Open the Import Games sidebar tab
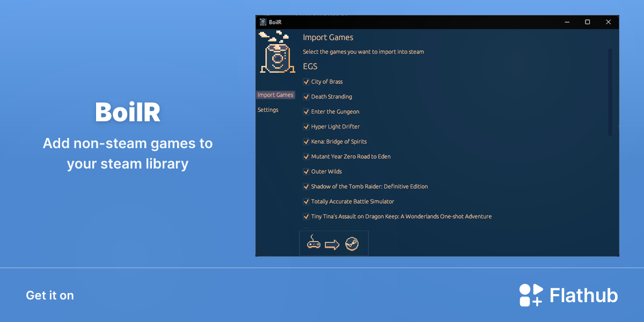Image resolution: width=644 pixels, height=322 pixels. click(275, 95)
